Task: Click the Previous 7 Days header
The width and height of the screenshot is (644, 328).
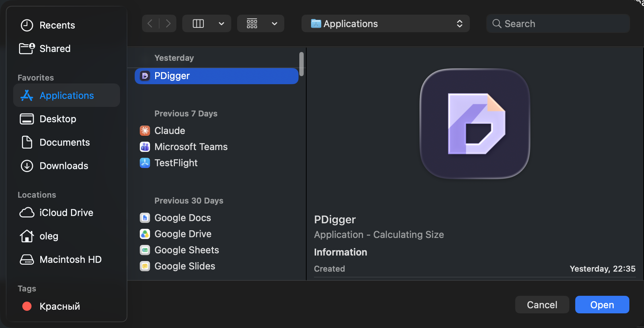Action: [x=186, y=113]
